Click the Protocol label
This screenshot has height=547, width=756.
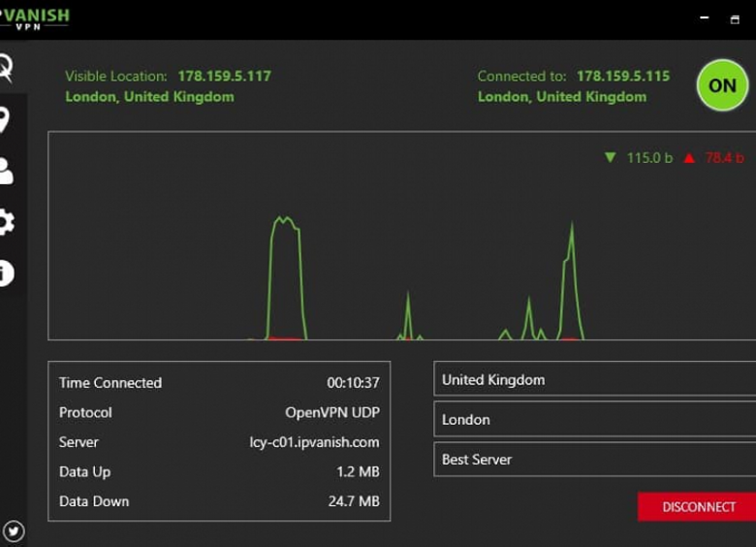[85, 412]
